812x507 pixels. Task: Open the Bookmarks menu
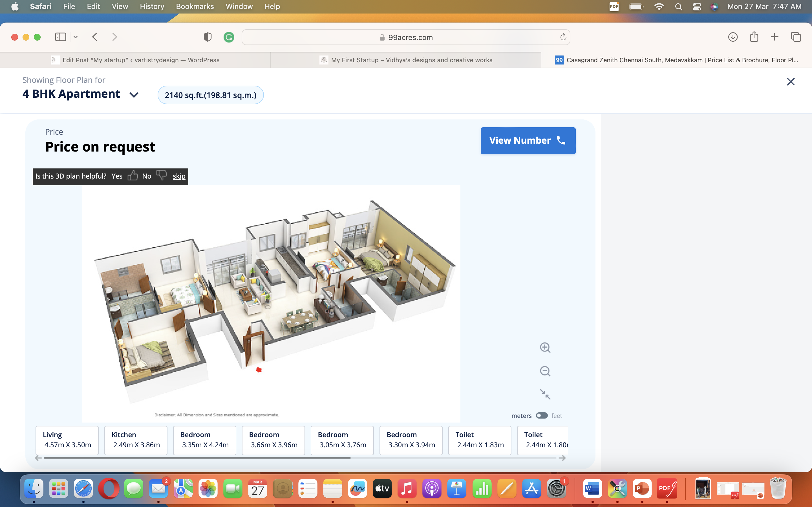point(195,6)
